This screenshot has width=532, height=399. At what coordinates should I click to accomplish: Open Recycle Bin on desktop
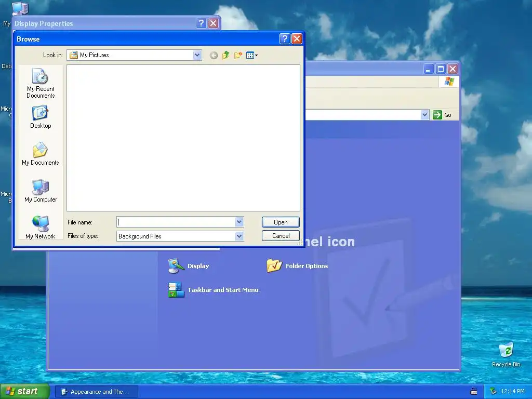pyautogui.click(x=506, y=354)
